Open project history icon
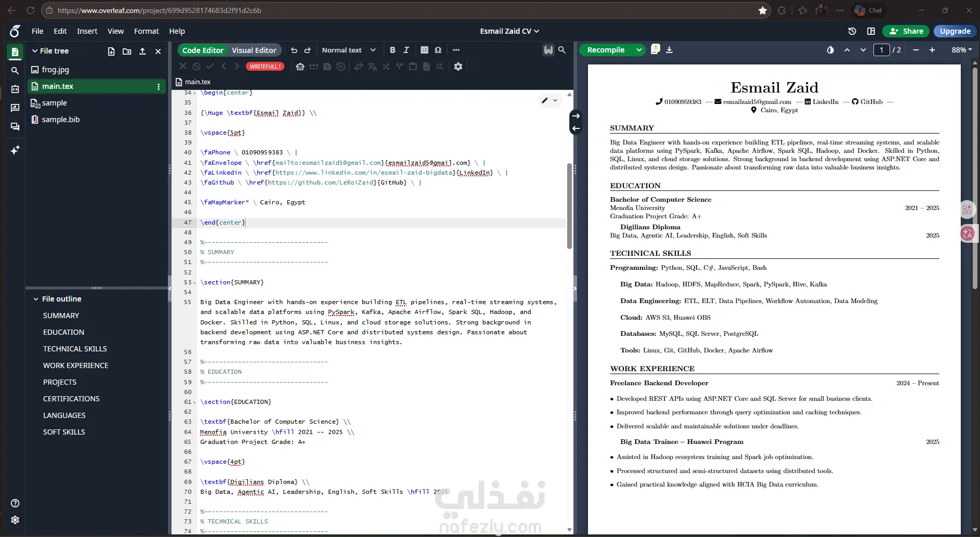 click(852, 31)
